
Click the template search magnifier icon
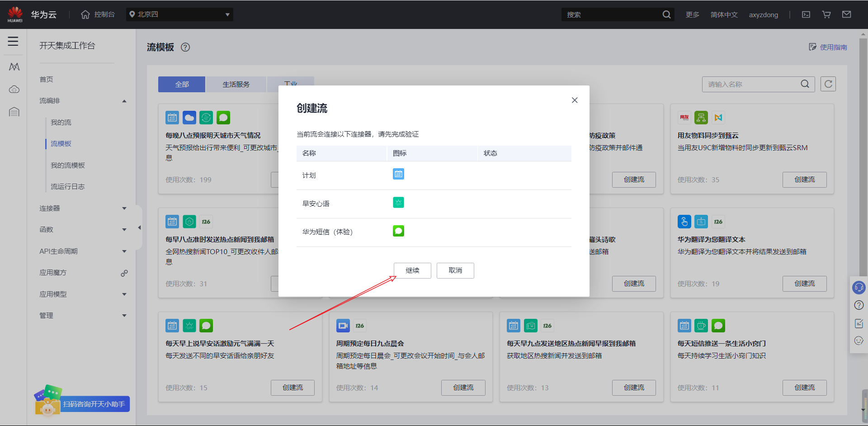point(805,84)
